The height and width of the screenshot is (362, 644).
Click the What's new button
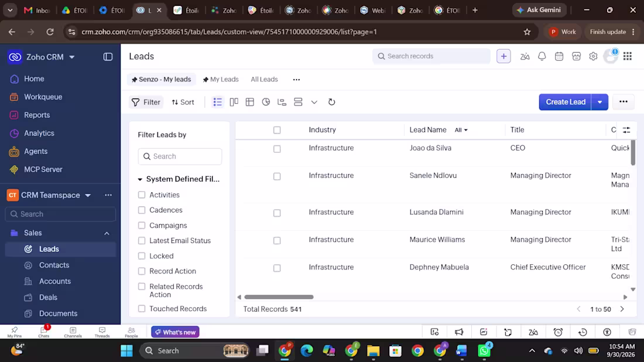pos(176,332)
